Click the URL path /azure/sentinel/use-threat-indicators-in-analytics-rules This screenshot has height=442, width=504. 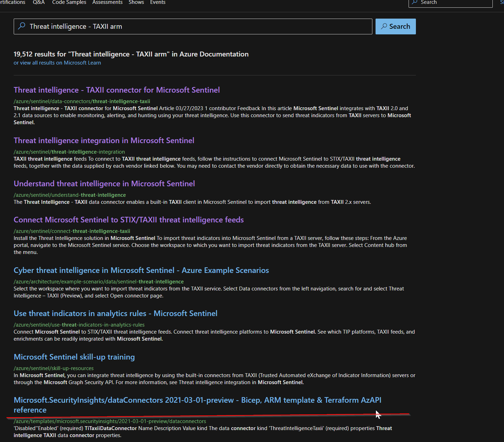[x=79, y=325]
